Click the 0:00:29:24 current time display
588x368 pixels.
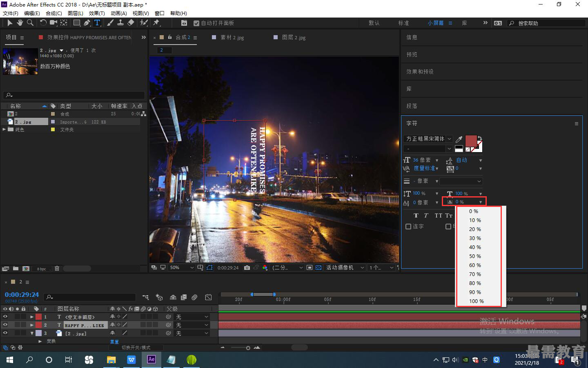(x=22, y=295)
